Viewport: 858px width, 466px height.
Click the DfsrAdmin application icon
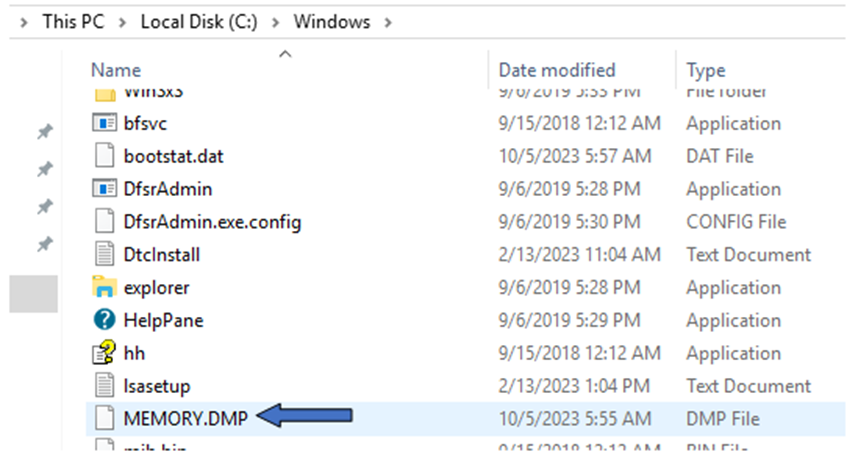point(105,189)
